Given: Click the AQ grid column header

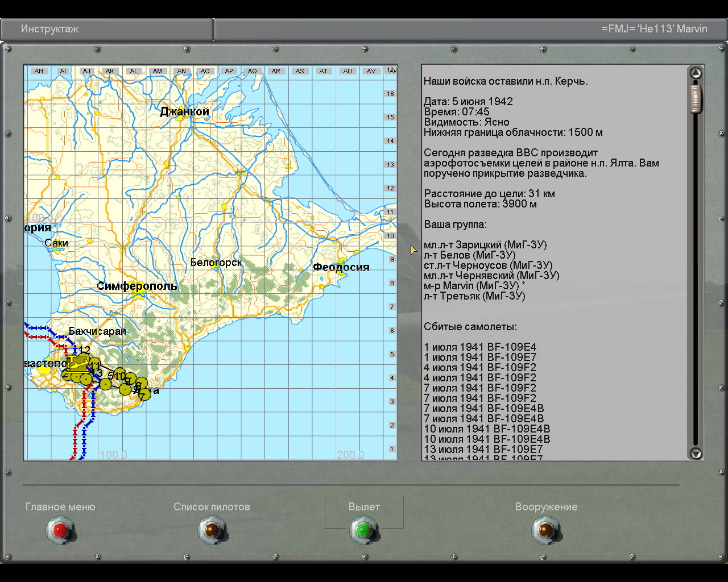Looking at the screenshot, I should coord(252,71).
